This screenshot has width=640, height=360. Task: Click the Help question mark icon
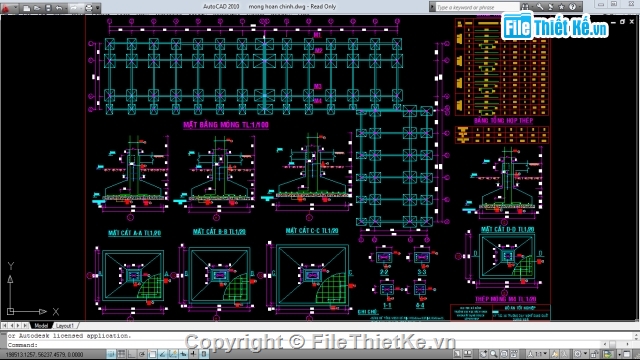click(x=572, y=7)
